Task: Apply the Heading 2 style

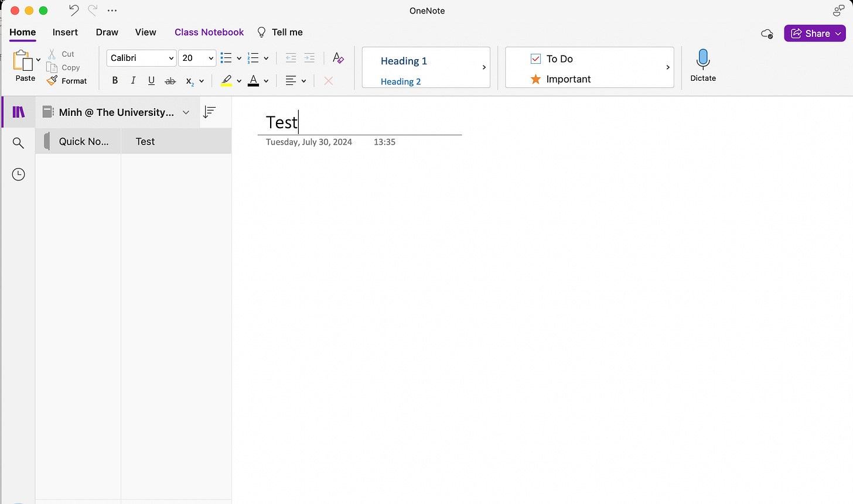Action: coord(401,81)
